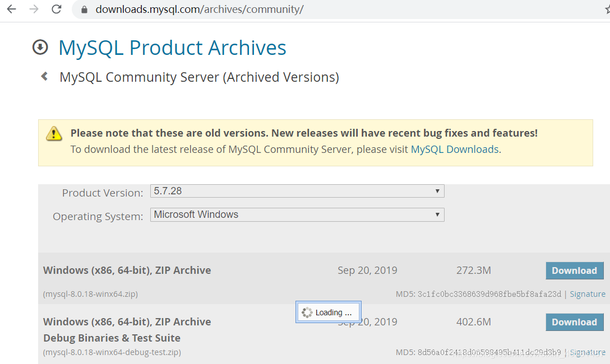Screen dimensions: 610x364
Task: Click the MySQL Product Archives heading
Action: click(172, 48)
